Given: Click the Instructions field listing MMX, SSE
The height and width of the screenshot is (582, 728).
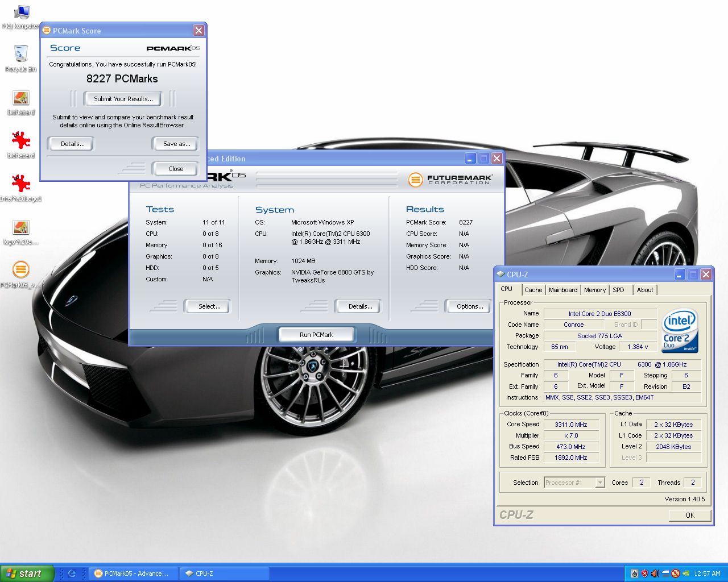Looking at the screenshot, I should point(623,397).
